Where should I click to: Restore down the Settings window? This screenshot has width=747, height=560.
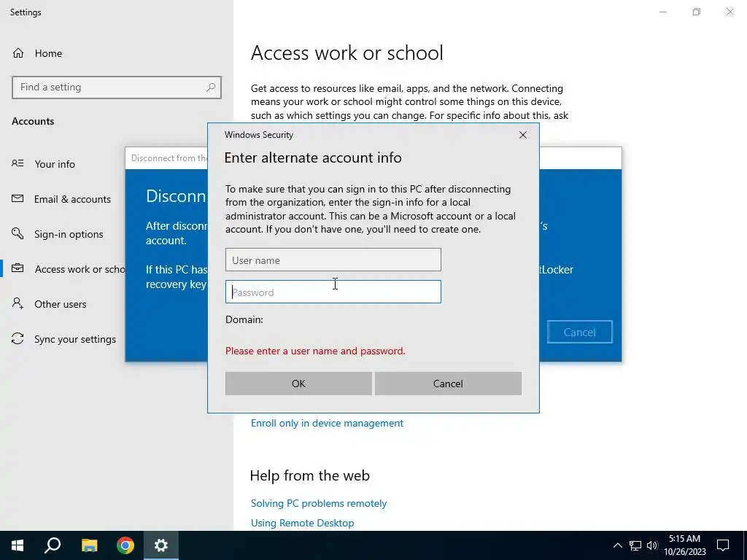pos(697,12)
